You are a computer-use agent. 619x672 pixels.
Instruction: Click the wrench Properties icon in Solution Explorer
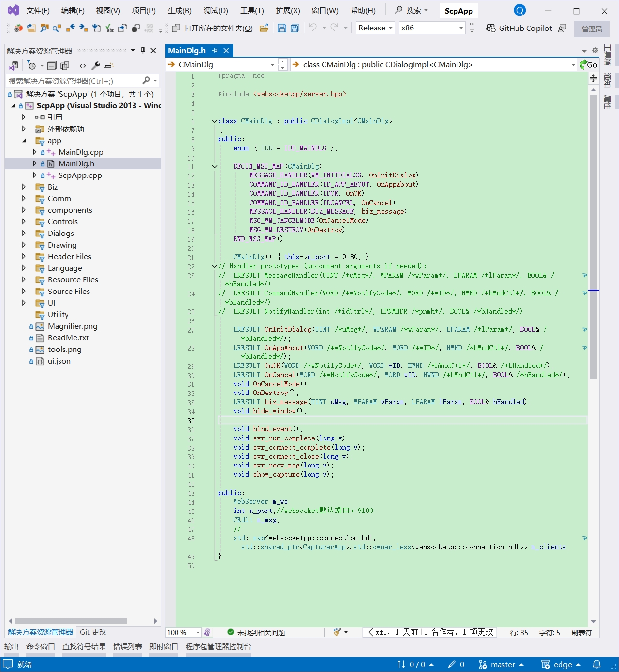pos(96,66)
